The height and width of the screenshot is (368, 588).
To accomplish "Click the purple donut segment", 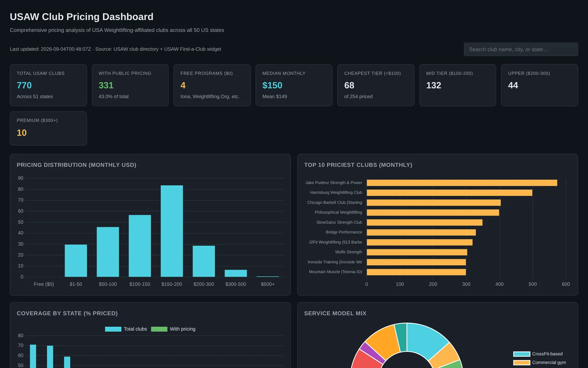I will click(x=372, y=353).
